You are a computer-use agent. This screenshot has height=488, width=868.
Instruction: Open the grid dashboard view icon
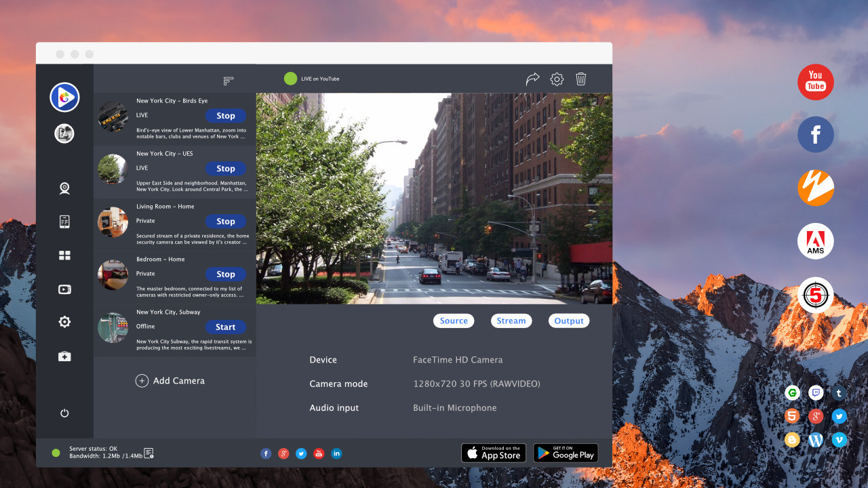pos(64,256)
